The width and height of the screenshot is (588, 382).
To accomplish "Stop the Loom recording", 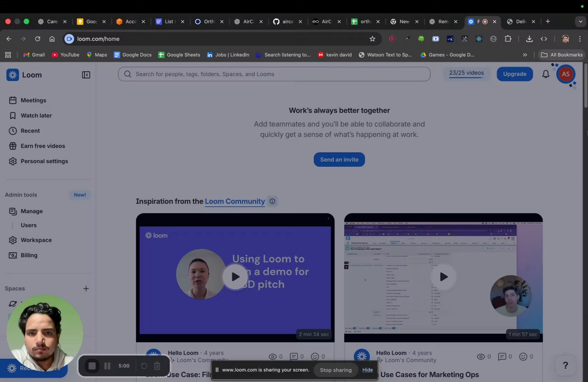I will tap(92, 366).
